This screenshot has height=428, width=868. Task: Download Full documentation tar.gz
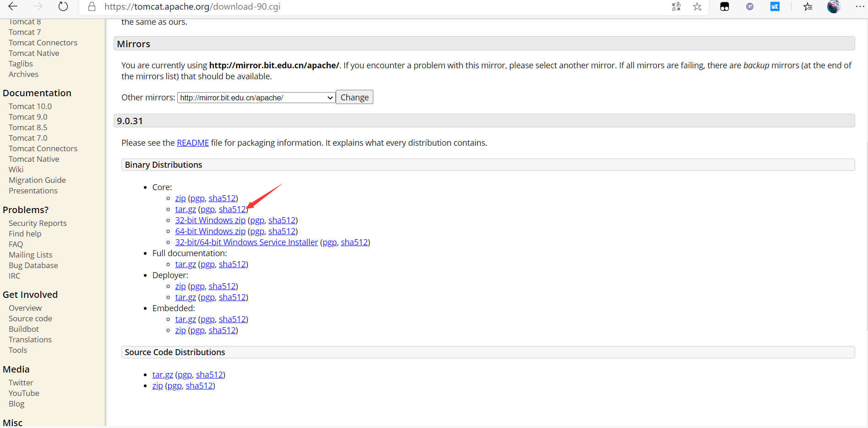tap(186, 264)
